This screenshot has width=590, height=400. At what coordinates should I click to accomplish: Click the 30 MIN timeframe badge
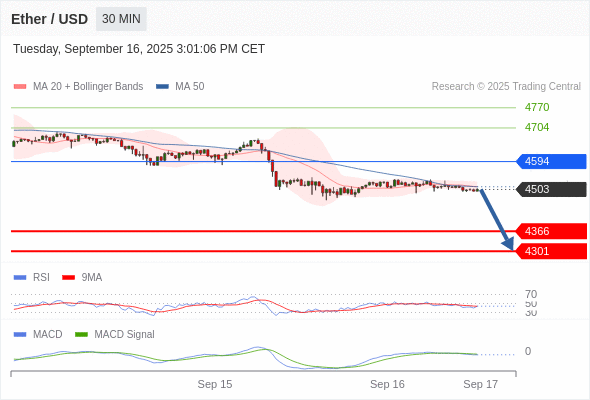pos(121,19)
